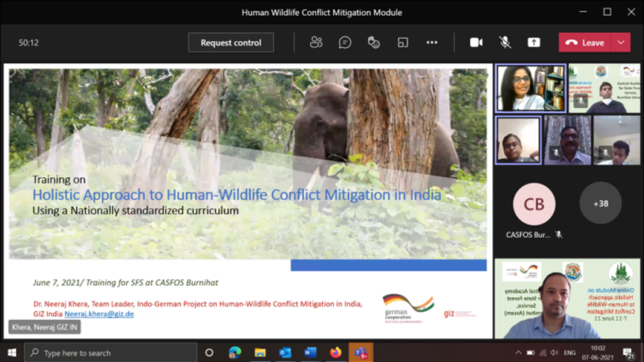Expand the Leave options dropdown arrow
This screenshot has width=644, height=362.
click(621, 42)
